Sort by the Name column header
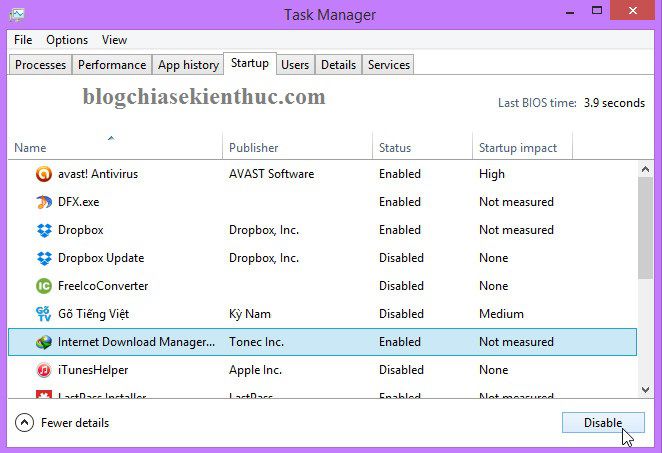 (115, 146)
